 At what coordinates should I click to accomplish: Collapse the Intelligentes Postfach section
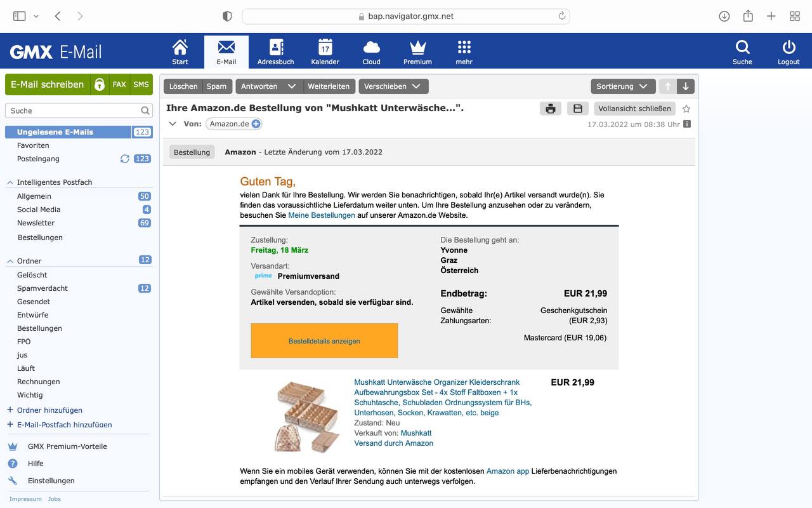click(10, 183)
